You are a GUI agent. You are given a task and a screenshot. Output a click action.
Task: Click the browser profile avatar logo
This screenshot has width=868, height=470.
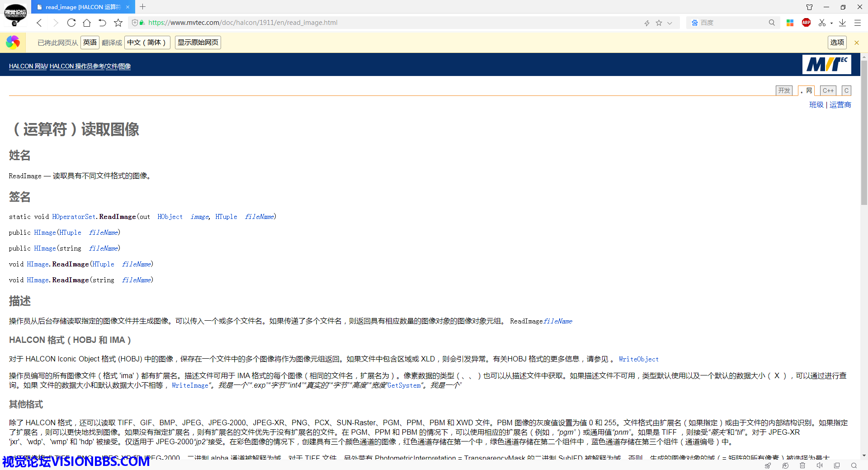click(x=15, y=15)
